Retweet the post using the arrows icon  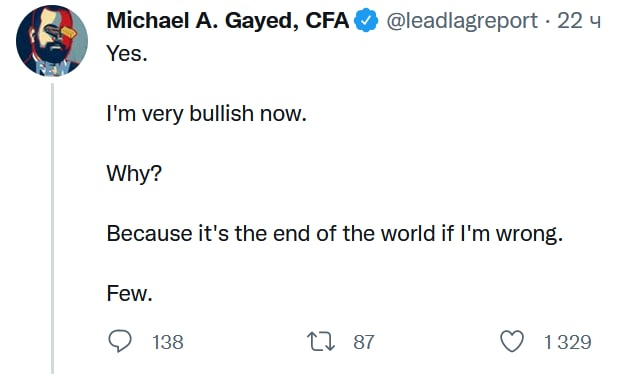click(x=321, y=342)
